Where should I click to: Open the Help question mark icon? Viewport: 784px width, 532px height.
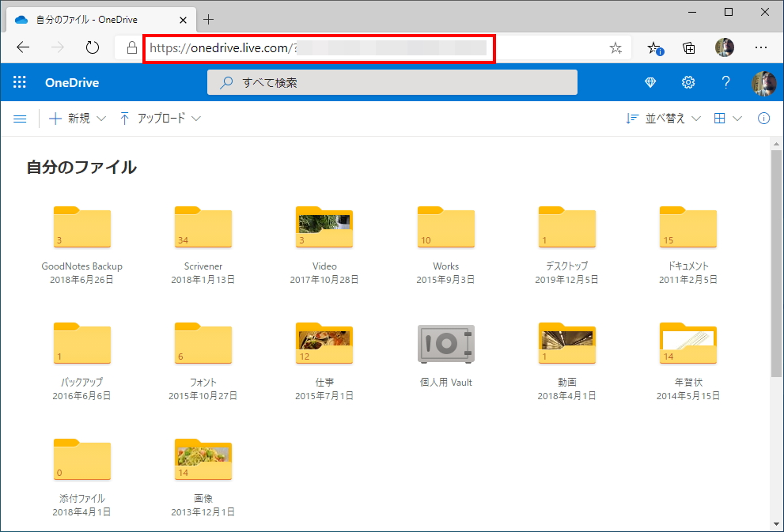point(725,82)
